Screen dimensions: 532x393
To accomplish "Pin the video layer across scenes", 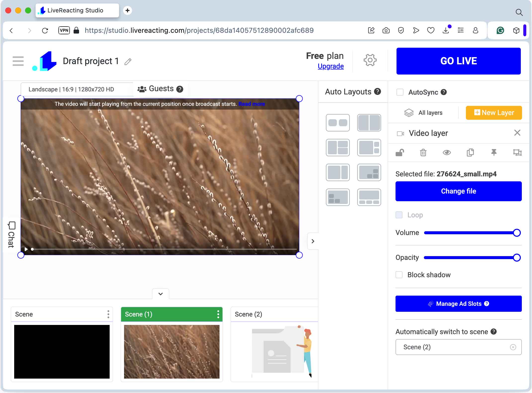I will [x=494, y=153].
